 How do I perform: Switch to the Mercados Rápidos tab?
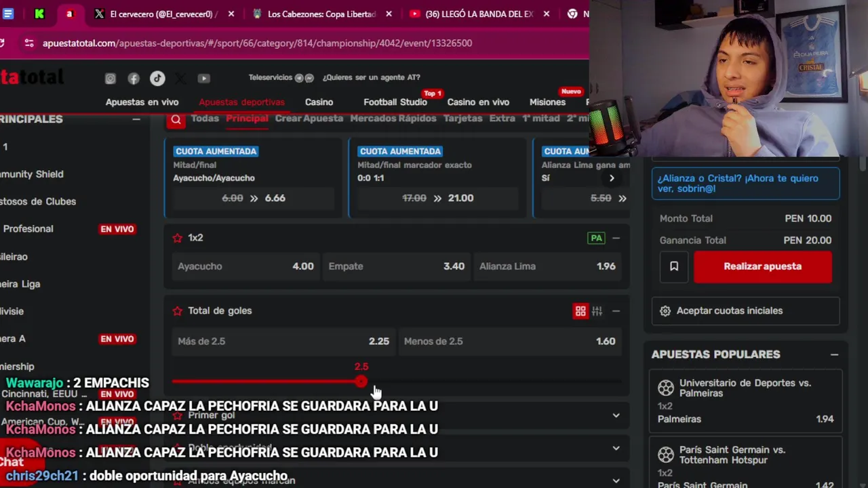coord(393,118)
